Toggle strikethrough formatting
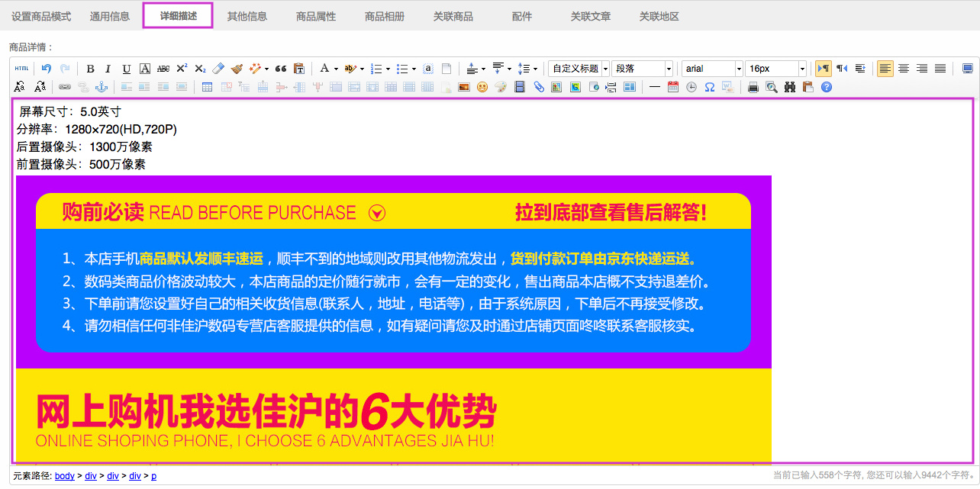The image size is (980, 489). [x=163, y=69]
